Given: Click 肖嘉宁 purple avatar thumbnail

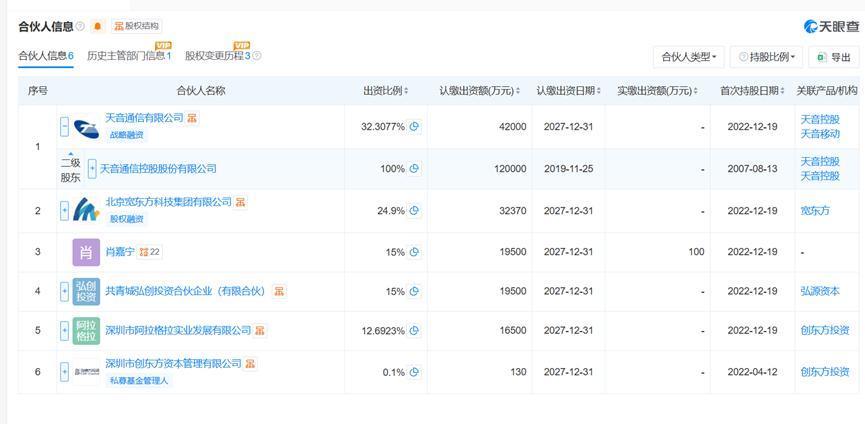Looking at the screenshot, I should pyautogui.click(x=86, y=252).
